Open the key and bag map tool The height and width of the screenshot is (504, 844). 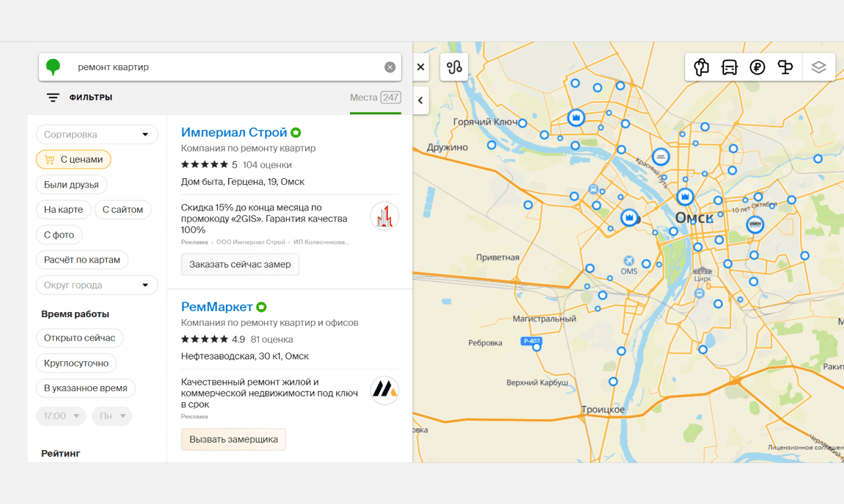pos(701,67)
